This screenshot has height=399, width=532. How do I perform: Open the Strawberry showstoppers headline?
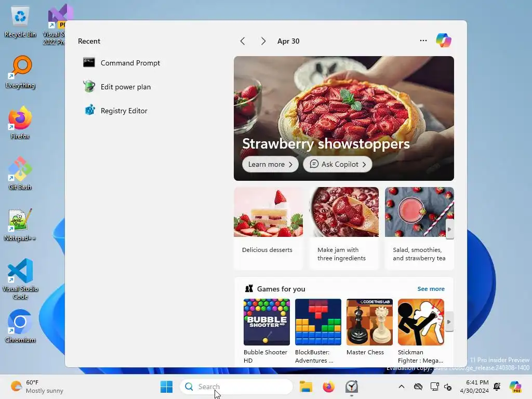pos(326,143)
